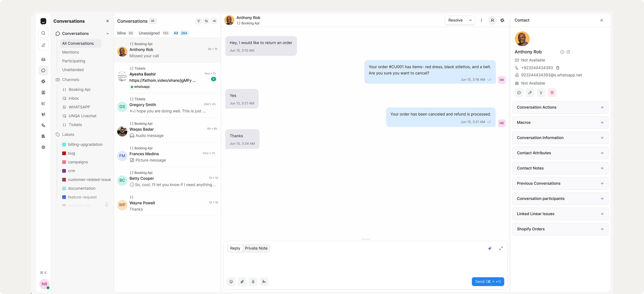
Task: Open Waqas Badar audio message conversation
Action: [x=167, y=130]
